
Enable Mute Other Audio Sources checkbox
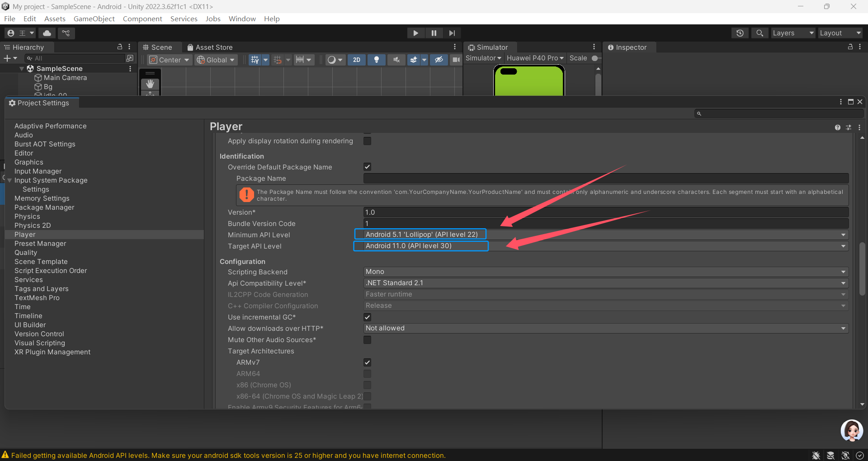pyautogui.click(x=367, y=340)
